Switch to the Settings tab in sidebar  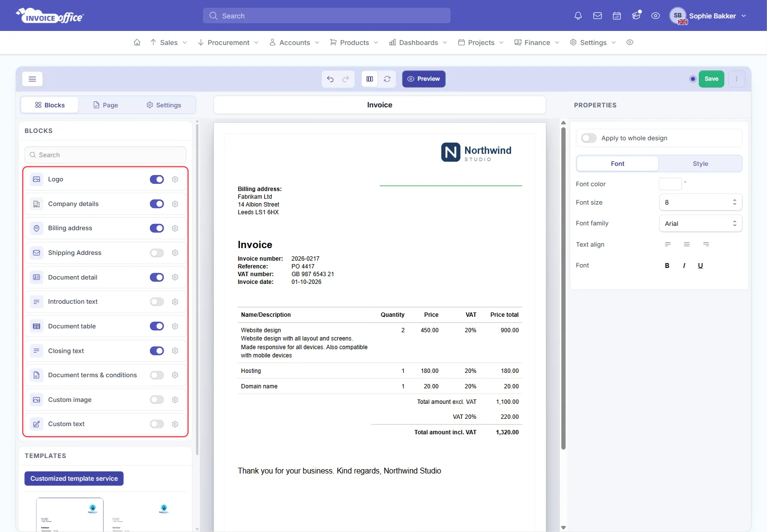pyautogui.click(x=164, y=105)
